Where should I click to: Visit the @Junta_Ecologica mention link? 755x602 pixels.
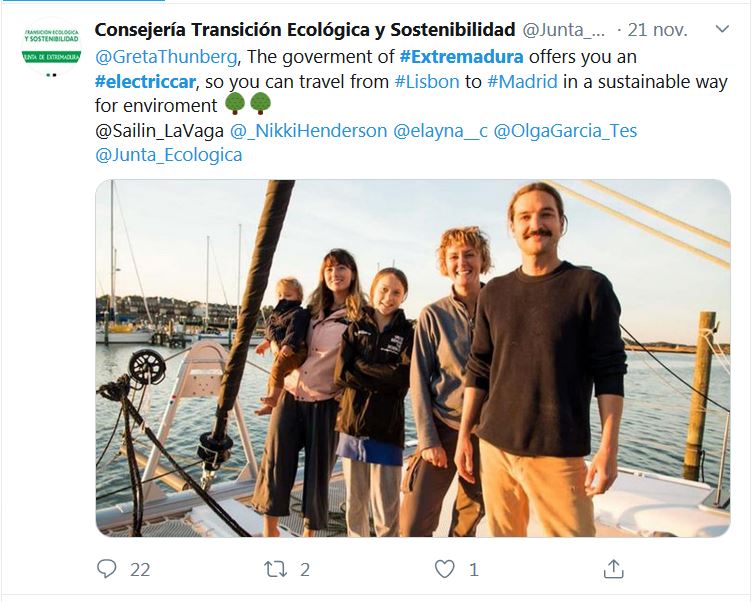(x=168, y=155)
